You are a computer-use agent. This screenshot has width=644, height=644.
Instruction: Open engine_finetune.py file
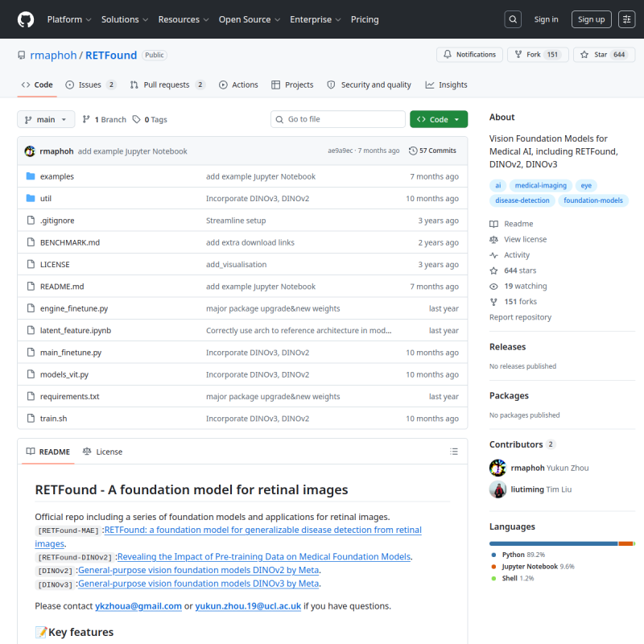point(74,308)
